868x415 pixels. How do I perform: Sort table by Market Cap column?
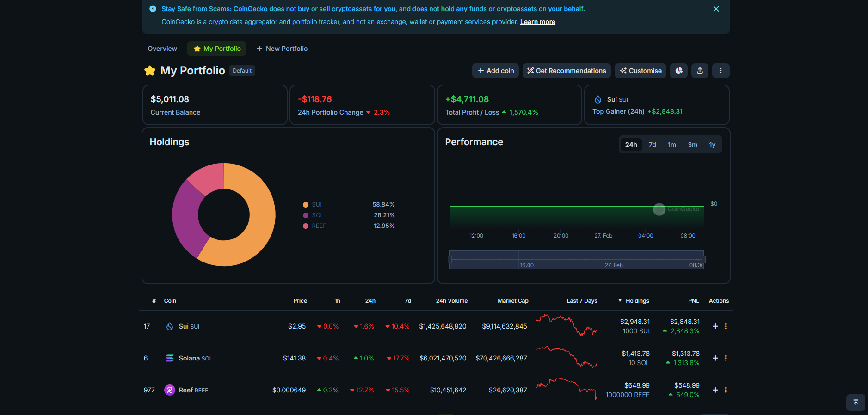[x=513, y=301]
